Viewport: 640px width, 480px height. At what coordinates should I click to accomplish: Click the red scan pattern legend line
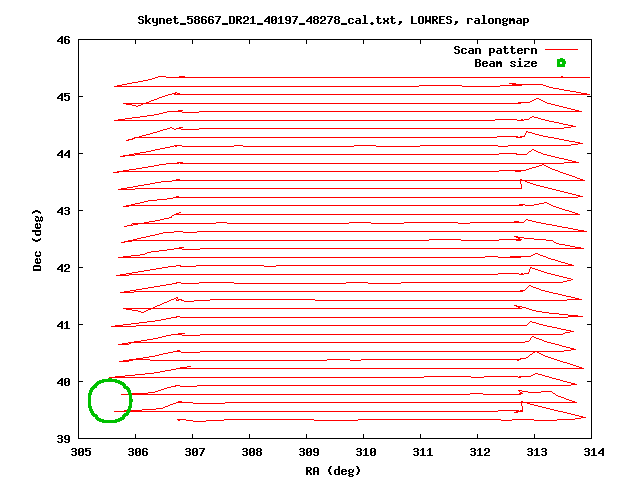[x=562, y=50]
